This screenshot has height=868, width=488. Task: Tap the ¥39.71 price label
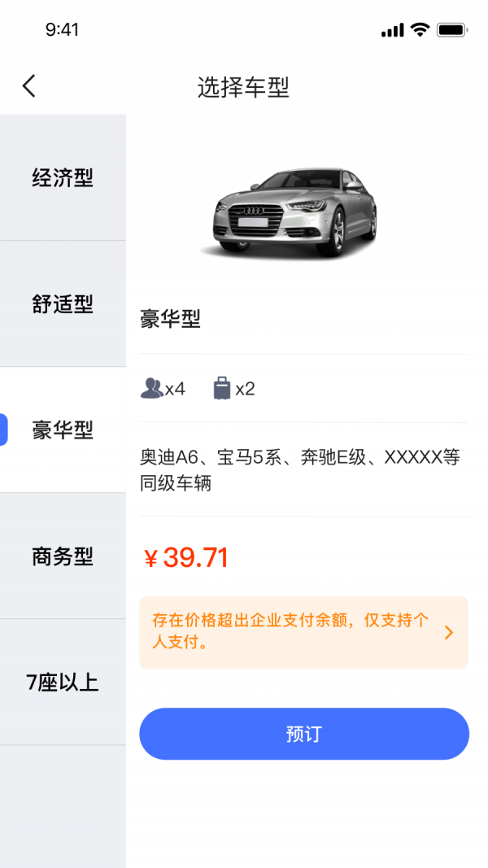[x=186, y=556]
